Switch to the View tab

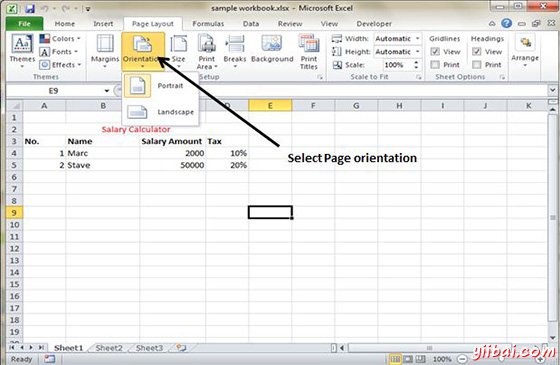point(329,24)
